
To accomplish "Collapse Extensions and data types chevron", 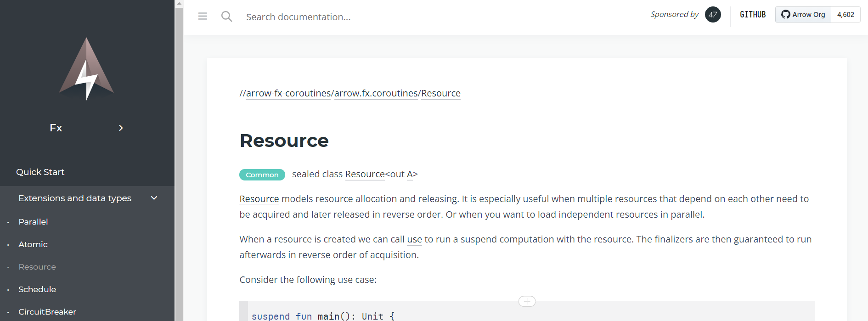I will 154,198.
